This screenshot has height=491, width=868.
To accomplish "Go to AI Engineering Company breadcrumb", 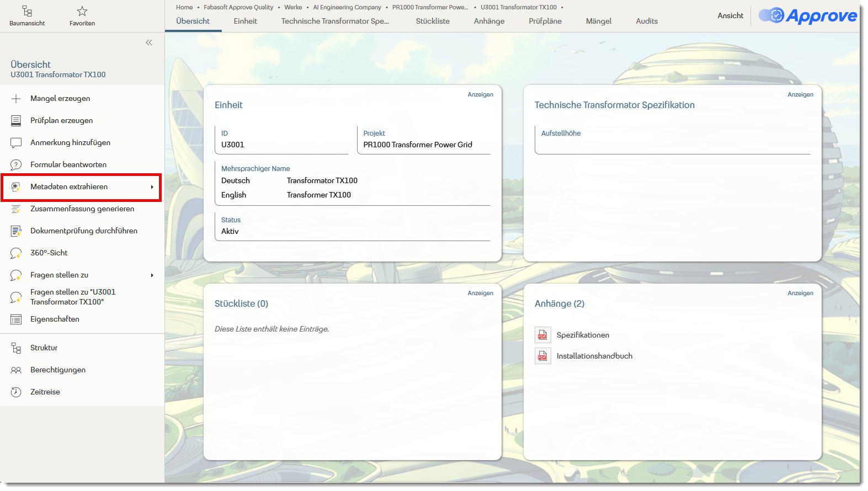I will [x=347, y=7].
